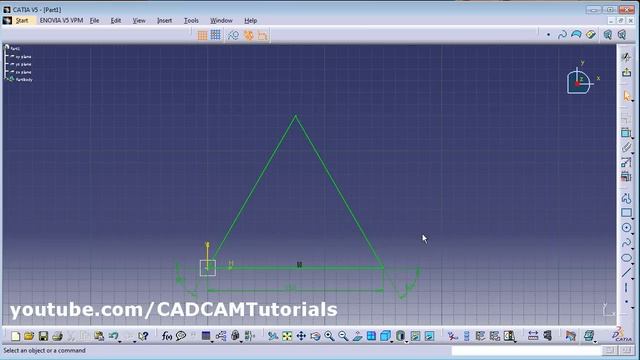
Task: Open the ENOVIA V5 VPM menu
Action: click(61, 20)
